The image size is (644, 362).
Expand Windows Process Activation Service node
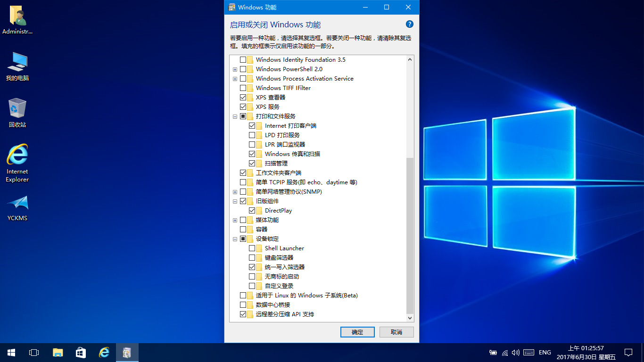pyautogui.click(x=235, y=79)
